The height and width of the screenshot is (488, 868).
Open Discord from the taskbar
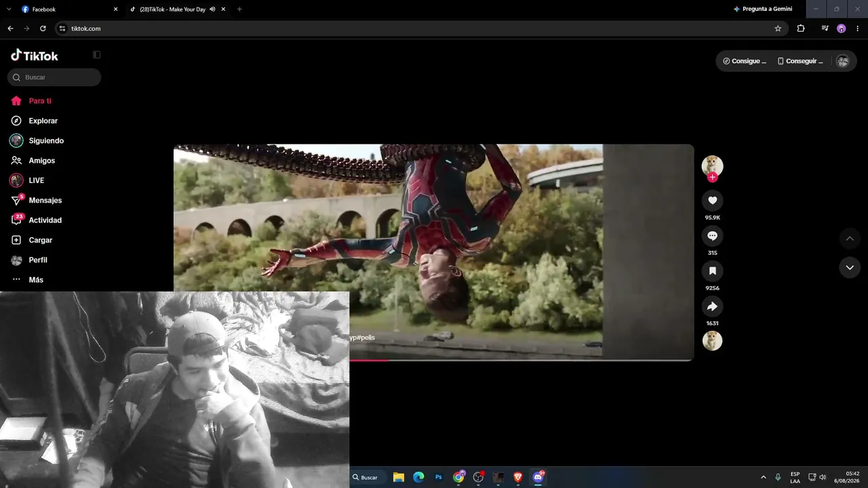tap(538, 477)
